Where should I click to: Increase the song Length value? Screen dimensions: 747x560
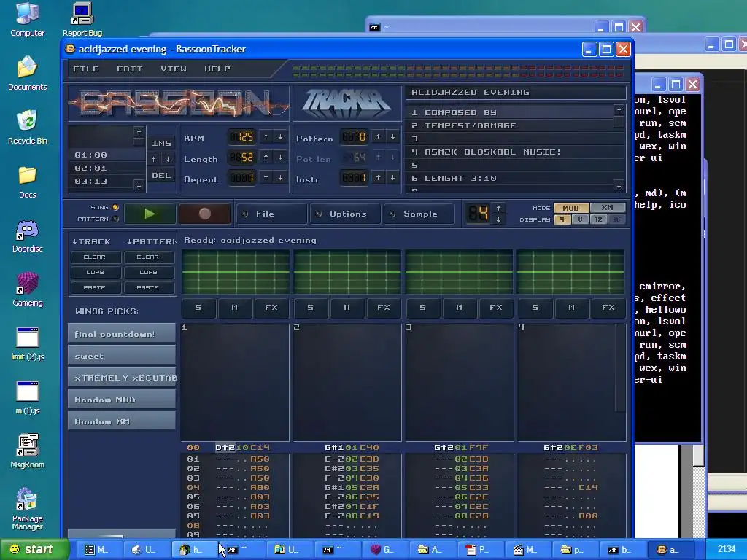coord(266,157)
